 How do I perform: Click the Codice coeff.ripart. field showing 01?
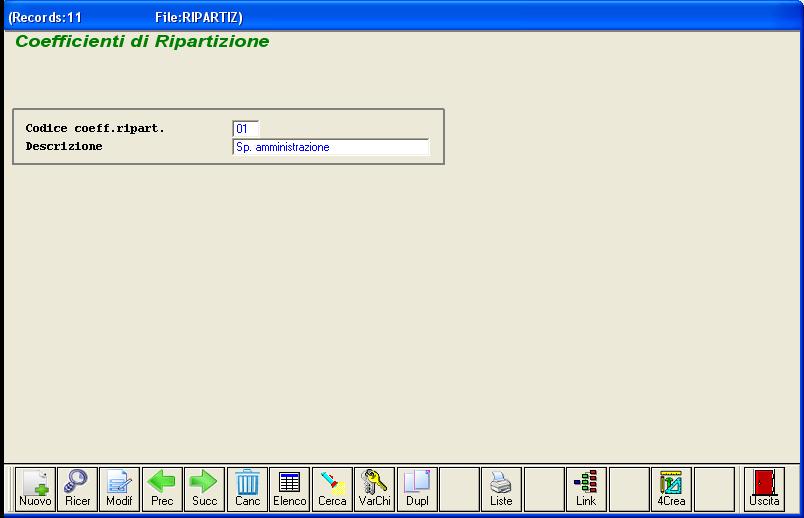(246, 129)
